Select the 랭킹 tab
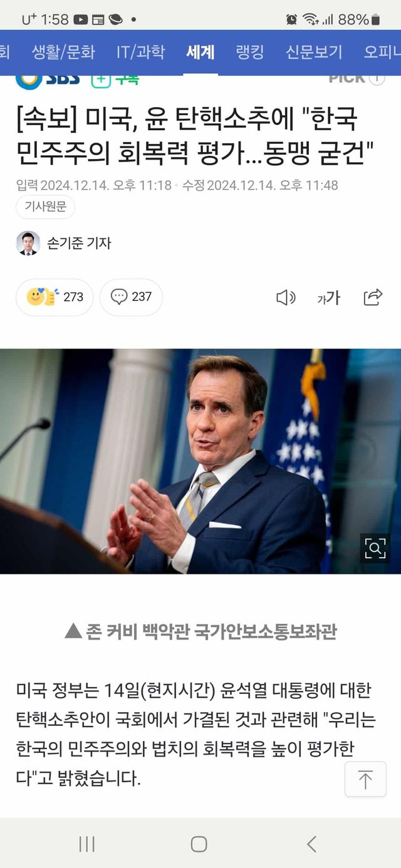 pos(250,53)
